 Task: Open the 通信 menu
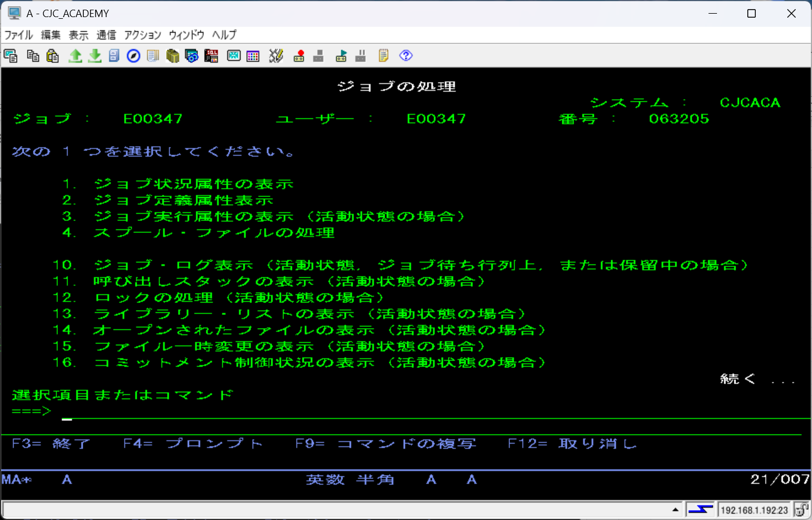(106, 35)
